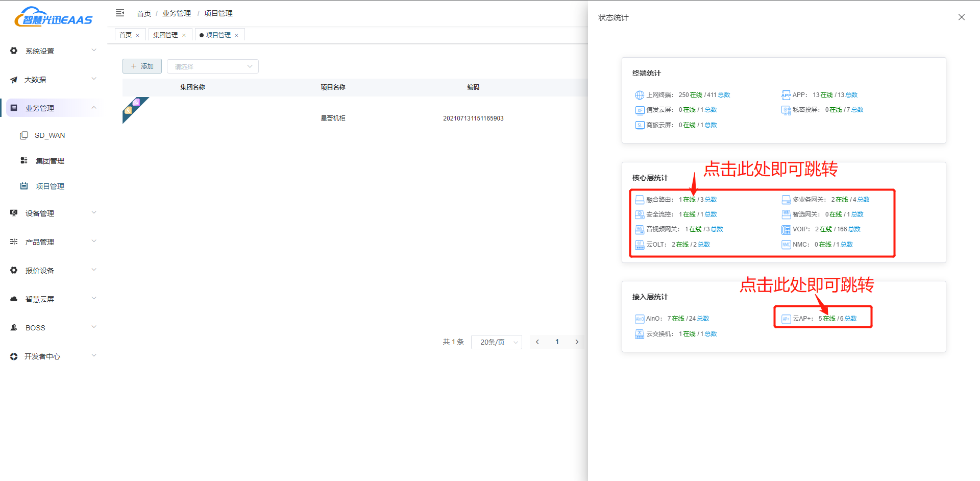Viewport: 980px width, 481px height.
Task: Click 云AP+ online count link
Action: click(827, 319)
